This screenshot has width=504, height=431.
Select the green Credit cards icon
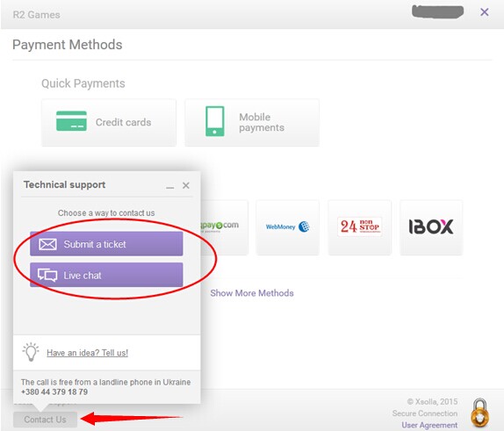pyautogui.click(x=71, y=121)
